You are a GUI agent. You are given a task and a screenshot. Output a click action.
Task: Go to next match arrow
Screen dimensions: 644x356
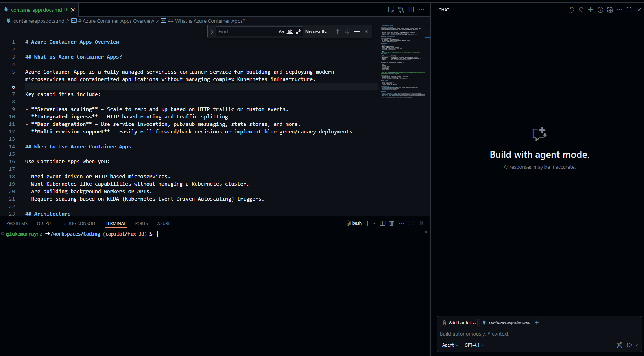[x=347, y=31]
